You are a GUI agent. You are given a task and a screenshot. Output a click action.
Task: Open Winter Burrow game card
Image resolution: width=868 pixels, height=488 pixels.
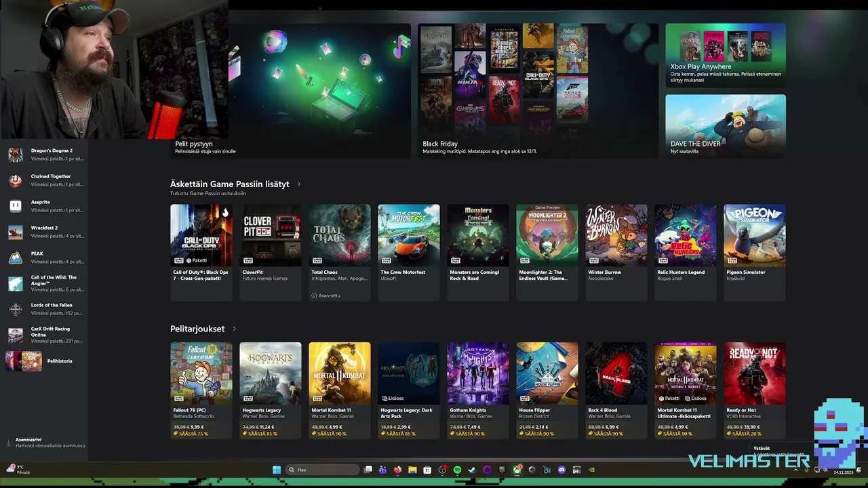coord(616,252)
